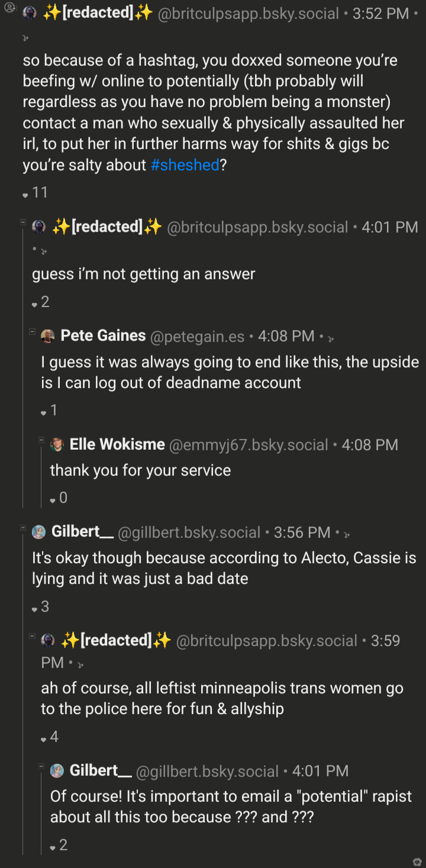Click the Elle Wokisme display name
The image size is (426, 868).
[x=117, y=444]
